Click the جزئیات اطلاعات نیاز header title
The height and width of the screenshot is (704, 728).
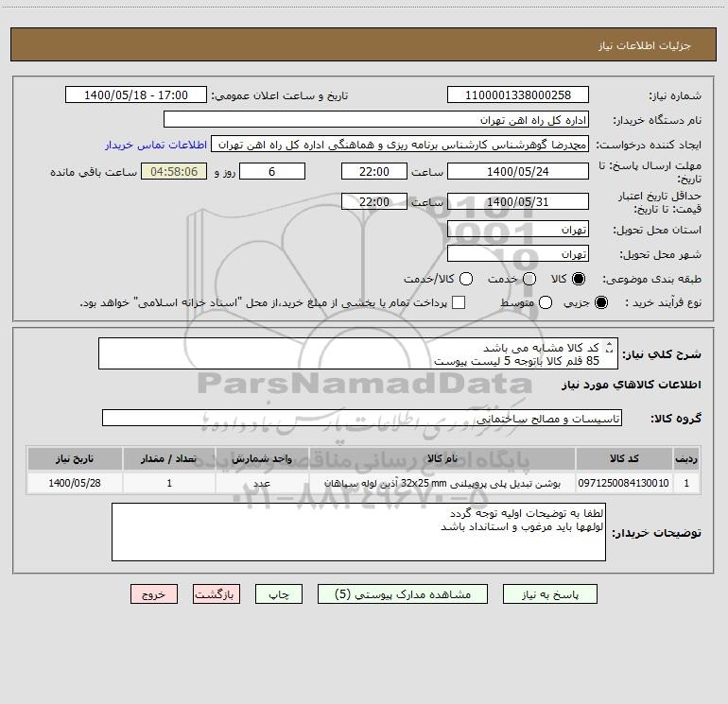pyautogui.click(x=645, y=45)
